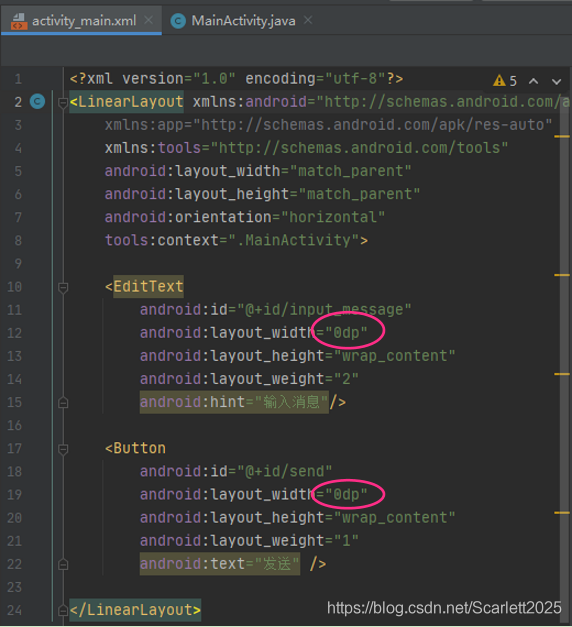The image size is (572, 627).
Task: Click line number 19 in the gutter
Action: pyautogui.click(x=15, y=495)
